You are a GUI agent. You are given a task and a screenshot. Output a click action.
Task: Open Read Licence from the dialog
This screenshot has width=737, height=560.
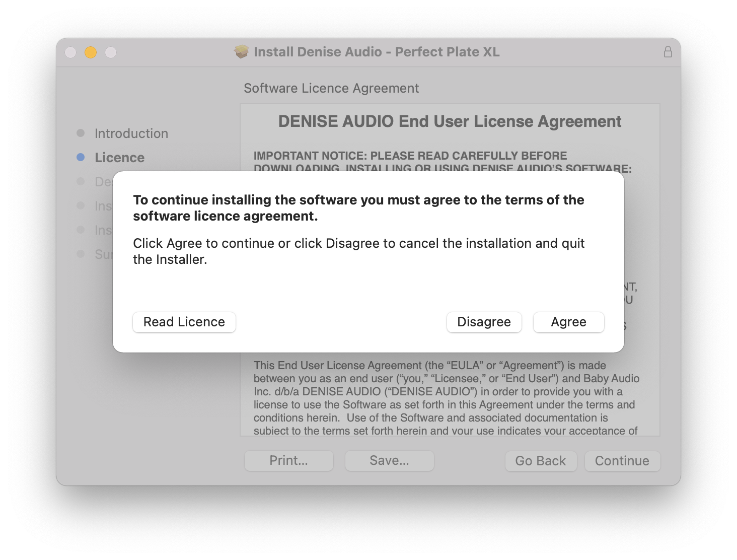tap(184, 322)
